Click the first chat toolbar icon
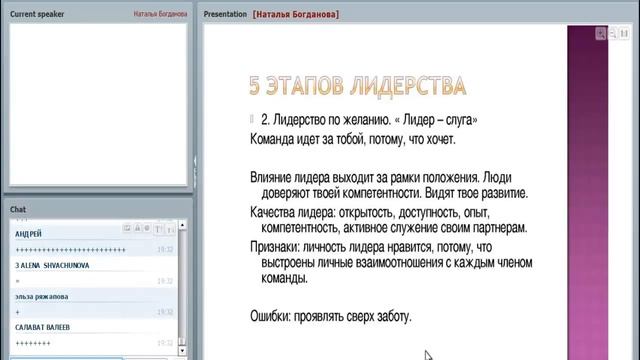The height and width of the screenshot is (360, 640). pos(127,228)
